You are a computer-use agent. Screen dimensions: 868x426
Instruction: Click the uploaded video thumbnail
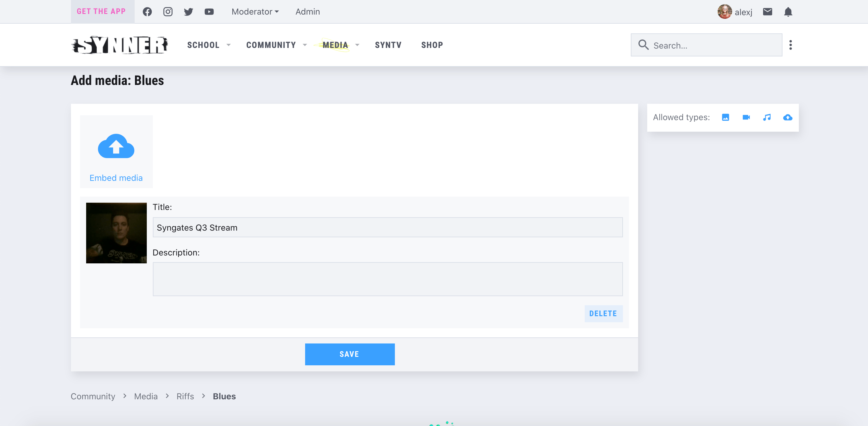point(116,233)
